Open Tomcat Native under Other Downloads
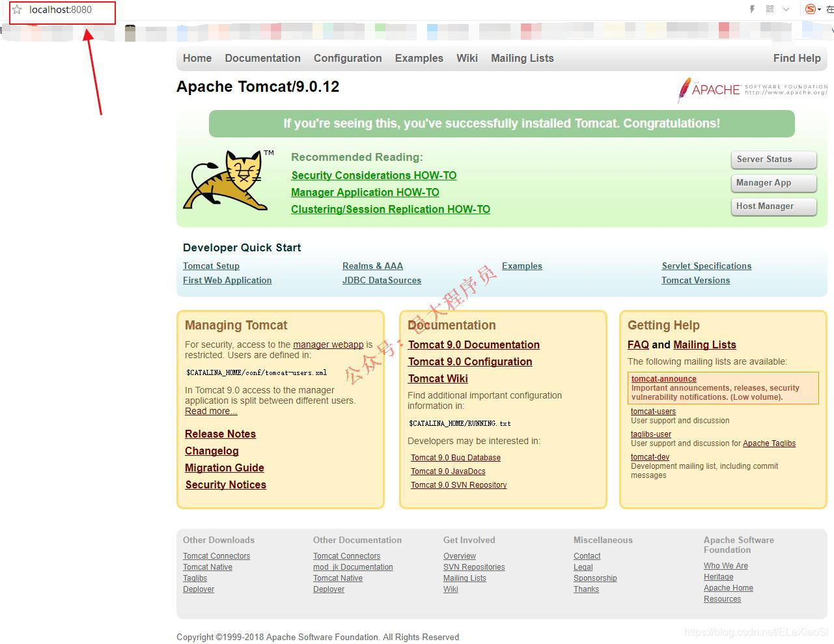The image size is (834, 644). (208, 567)
